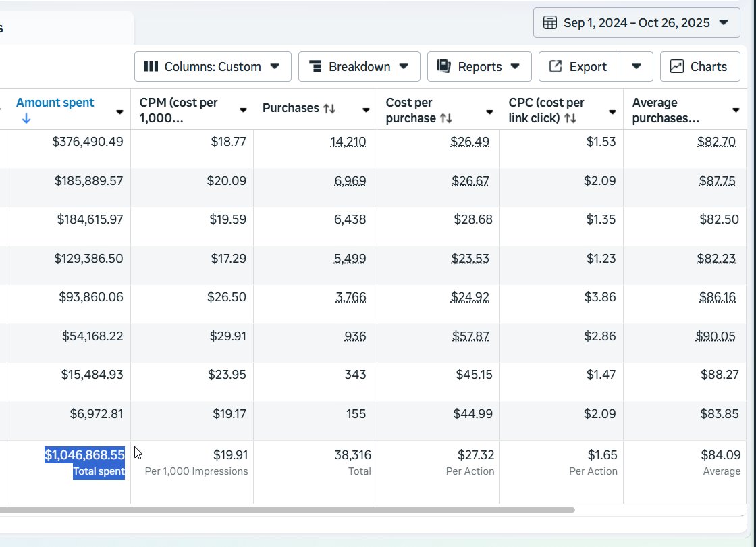756x547 pixels.
Task: Click the purchases value 14,210
Action: click(x=348, y=142)
